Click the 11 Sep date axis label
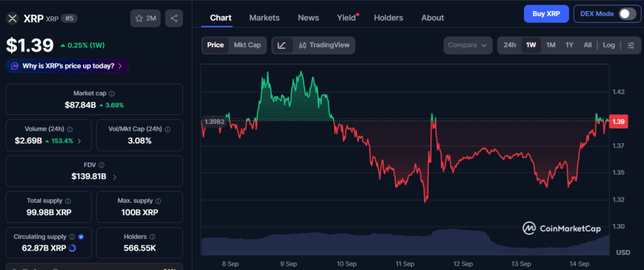Screen dimensions: 644x270 404,263
